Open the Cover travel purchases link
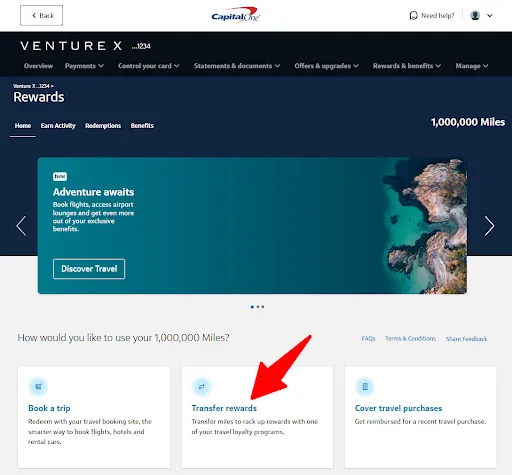The image size is (512, 475). (x=398, y=408)
